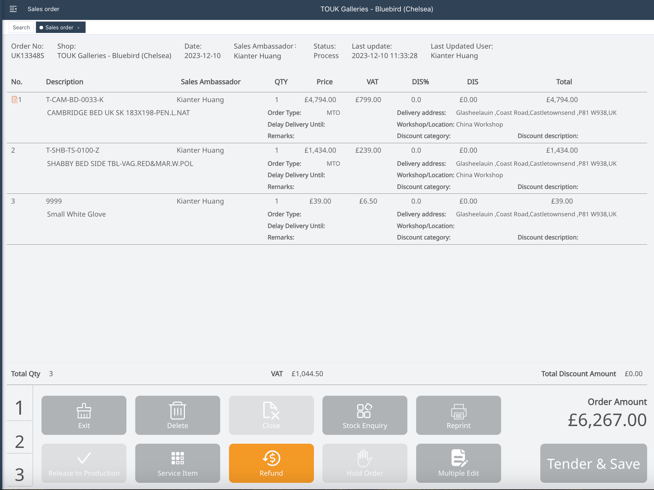Click Release to Production checkmark button

point(84,463)
